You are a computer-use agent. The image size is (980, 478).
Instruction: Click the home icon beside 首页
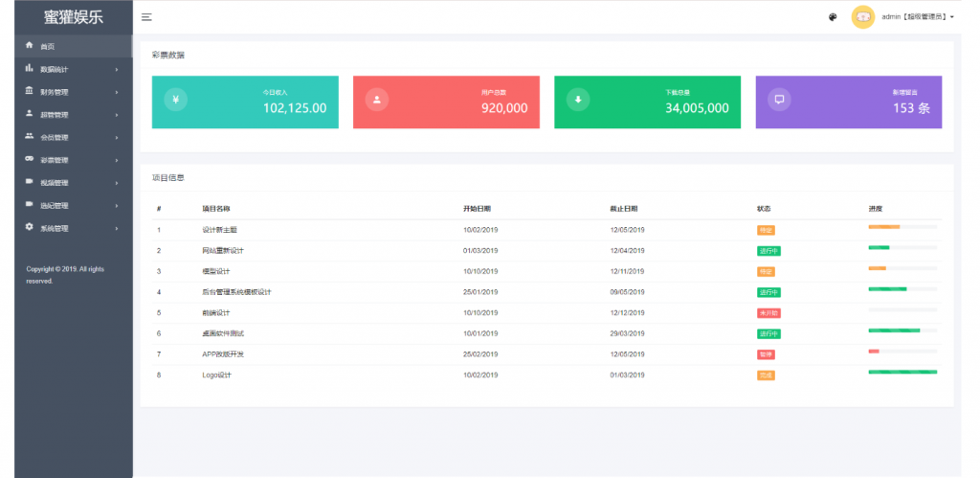coord(30,46)
